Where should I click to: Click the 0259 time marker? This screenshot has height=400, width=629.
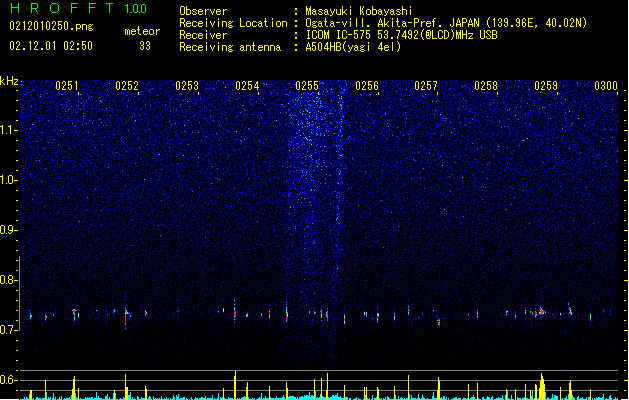pos(546,85)
